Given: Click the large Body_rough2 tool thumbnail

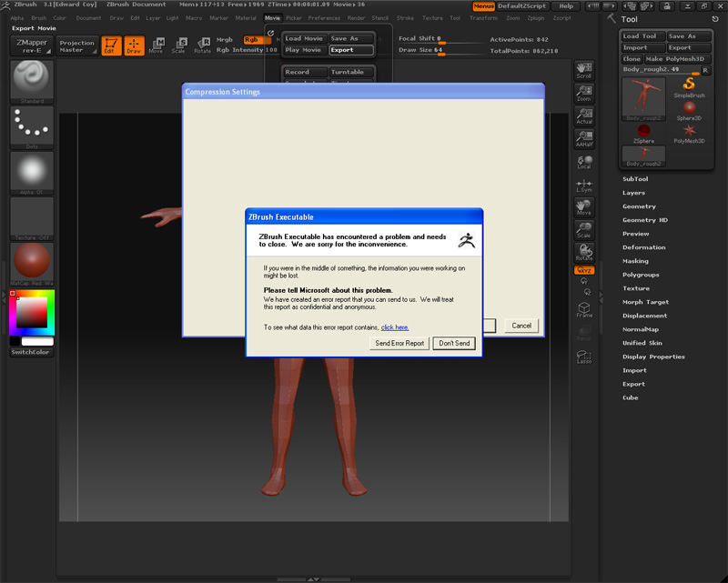Looking at the screenshot, I should coord(643,99).
